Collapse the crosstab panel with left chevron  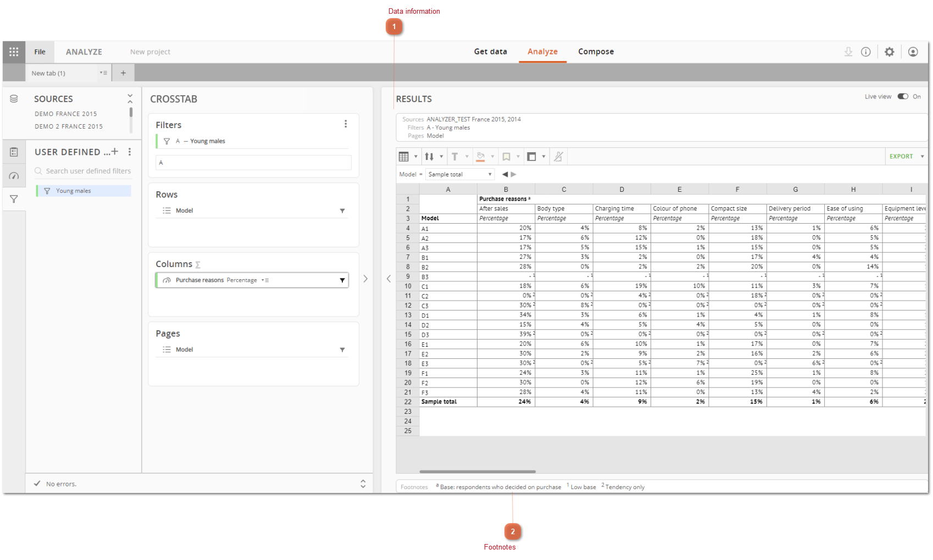point(388,279)
